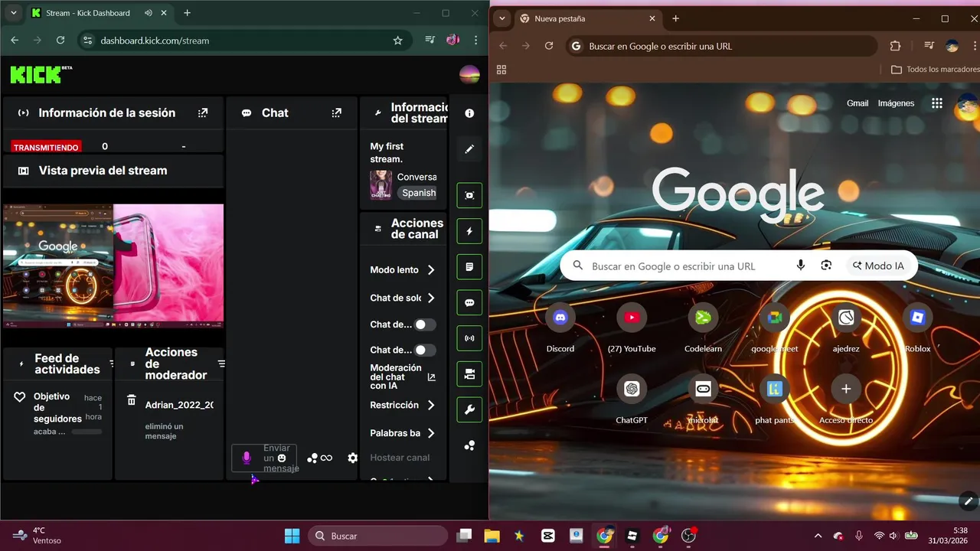
Task: Click the Imágenes link
Action: click(x=896, y=103)
